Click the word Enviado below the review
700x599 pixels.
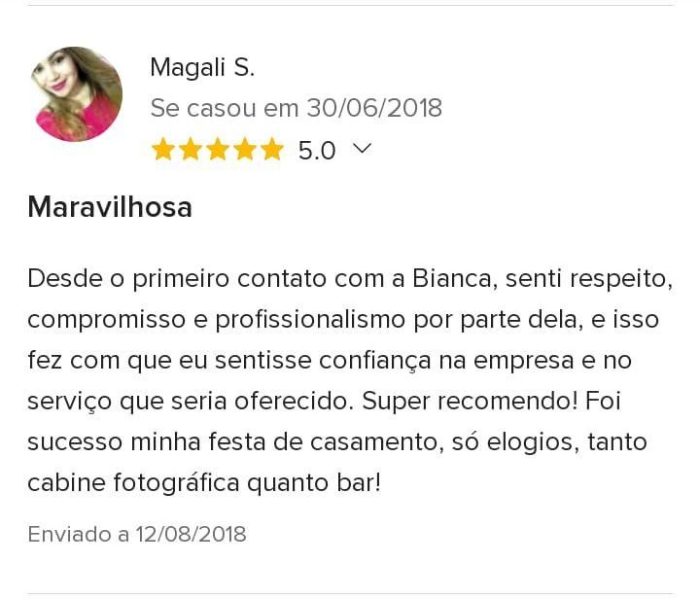(x=69, y=534)
